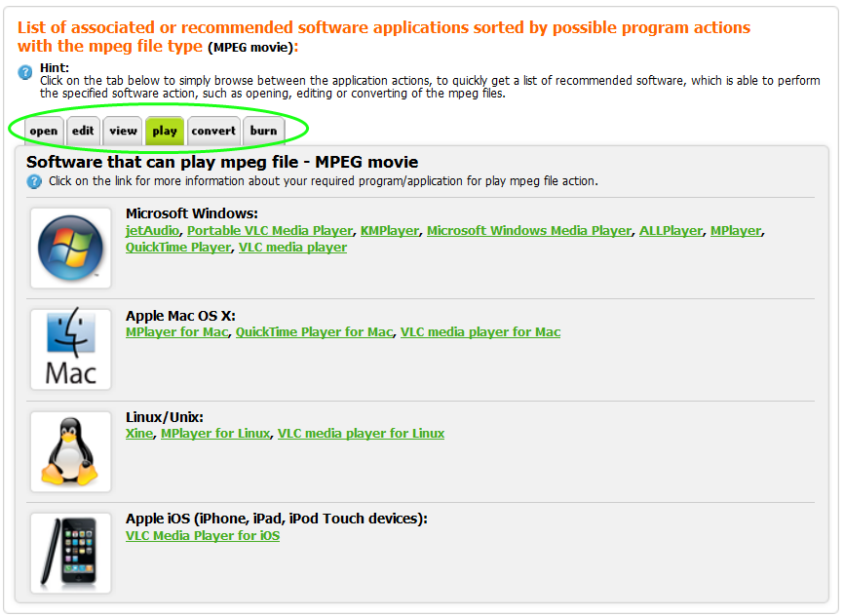Viewport: 844px width, 616px height.
Task: Open VLC media player for Mac link
Action: (x=480, y=331)
